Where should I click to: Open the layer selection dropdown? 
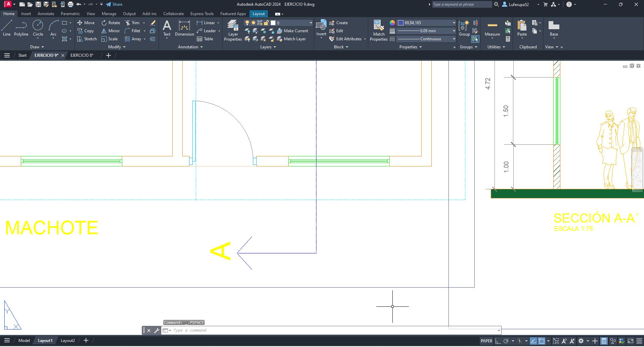(278, 23)
